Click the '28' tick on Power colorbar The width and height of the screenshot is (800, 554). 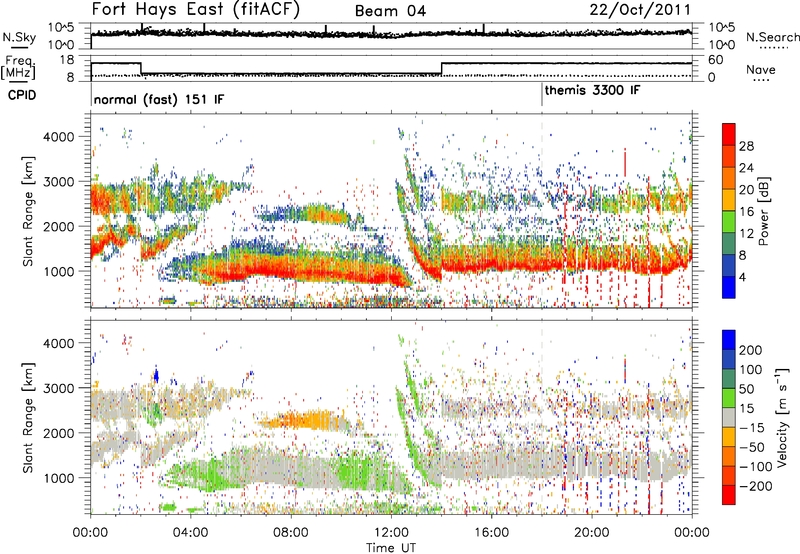[x=746, y=146]
